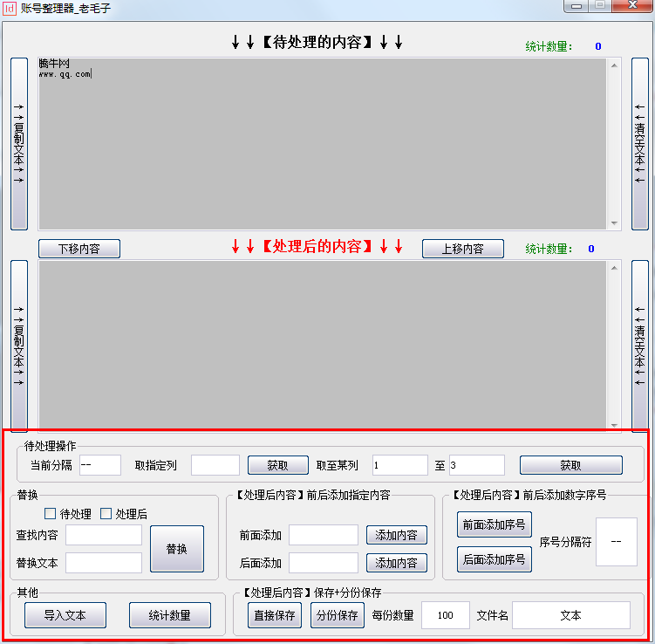Click the 前面添加序号 button

click(x=495, y=524)
